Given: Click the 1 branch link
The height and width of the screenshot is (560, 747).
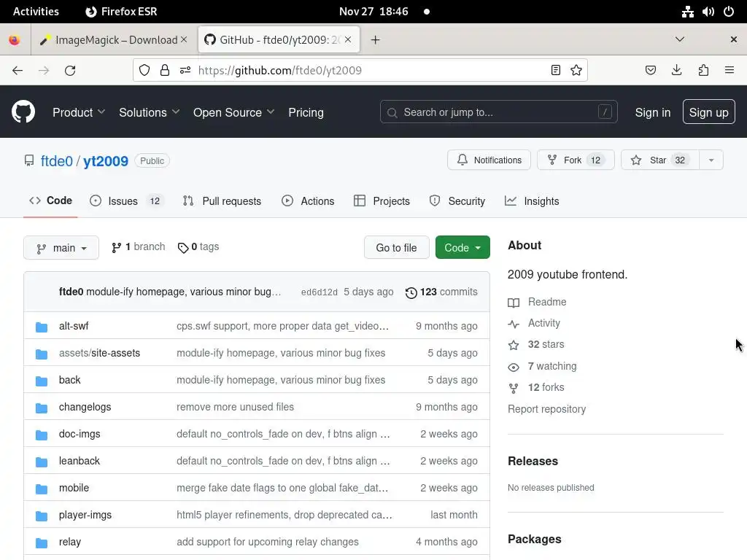Looking at the screenshot, I should [x=138, y=246].
